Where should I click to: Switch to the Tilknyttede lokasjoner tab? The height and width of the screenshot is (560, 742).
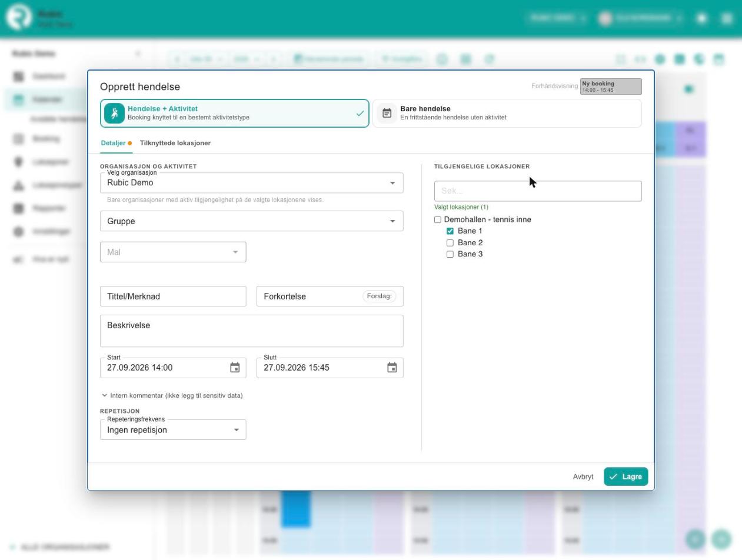coord(175,143)
